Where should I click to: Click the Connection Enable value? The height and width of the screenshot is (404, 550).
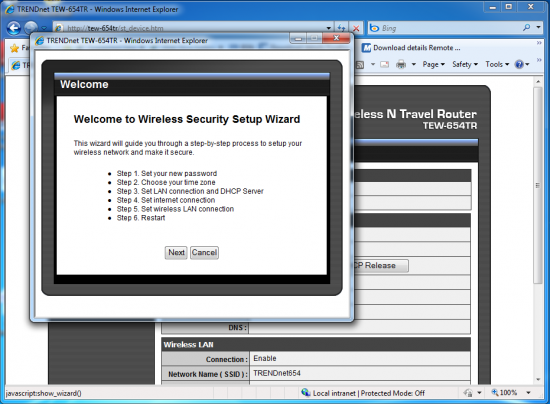[265, 358]
